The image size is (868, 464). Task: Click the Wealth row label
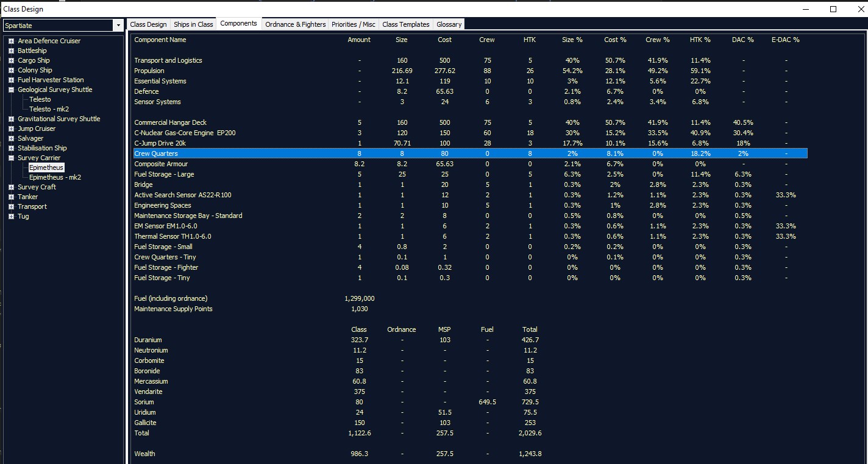pos(144,454)
